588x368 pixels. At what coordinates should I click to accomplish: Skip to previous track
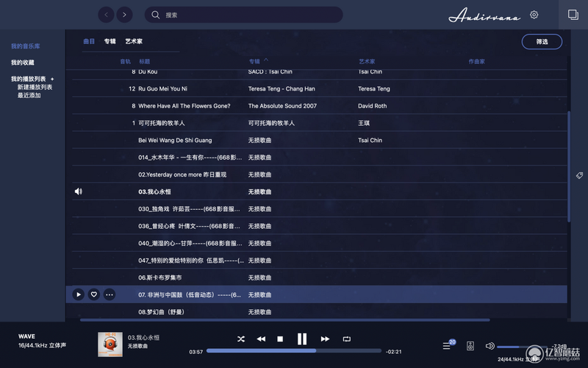point(261,339)
